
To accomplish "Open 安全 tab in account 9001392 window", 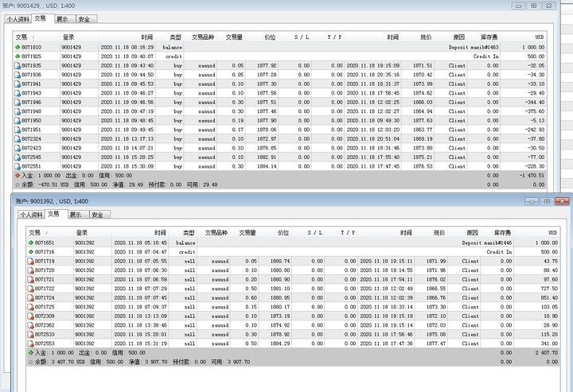I will pyautogui.click(x=98, y=215).
